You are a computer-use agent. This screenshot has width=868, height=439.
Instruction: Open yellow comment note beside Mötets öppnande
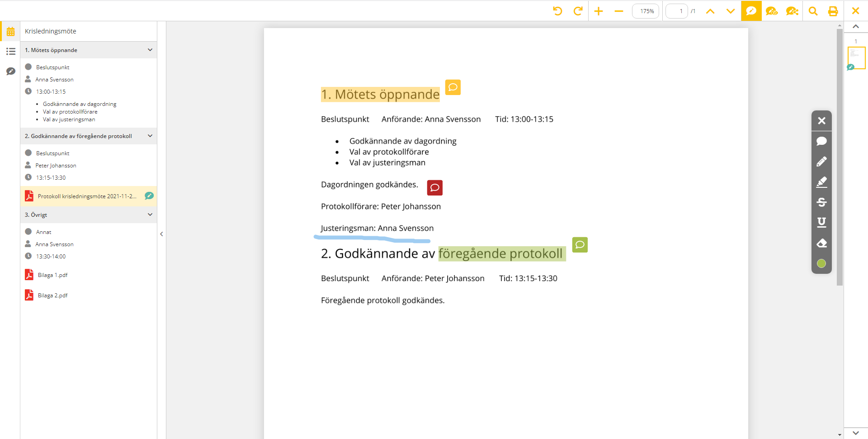(x=453, y=87)
